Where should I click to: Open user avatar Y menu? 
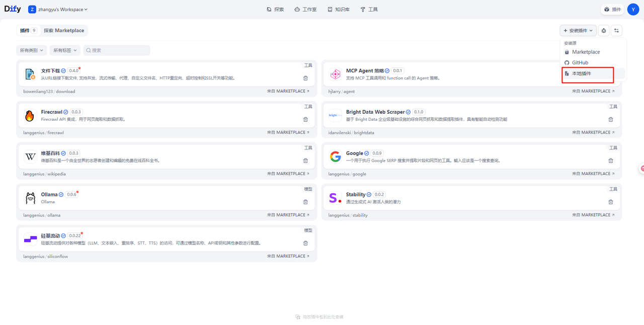(632, 10)
